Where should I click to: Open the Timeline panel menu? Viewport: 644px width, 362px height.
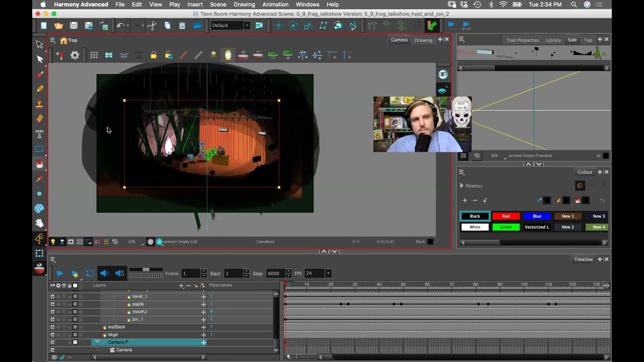(x=52, y=259)
